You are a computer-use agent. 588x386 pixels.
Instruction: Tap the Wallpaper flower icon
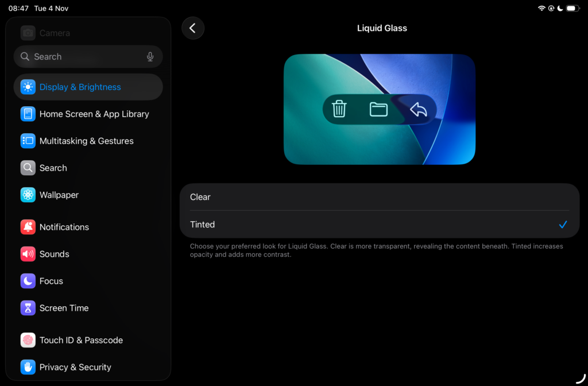pos(28,195)
